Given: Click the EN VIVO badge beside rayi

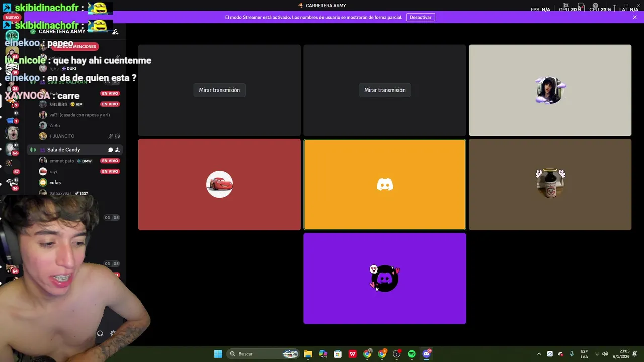Looking at the screenshot, I should tap(110, 171).
